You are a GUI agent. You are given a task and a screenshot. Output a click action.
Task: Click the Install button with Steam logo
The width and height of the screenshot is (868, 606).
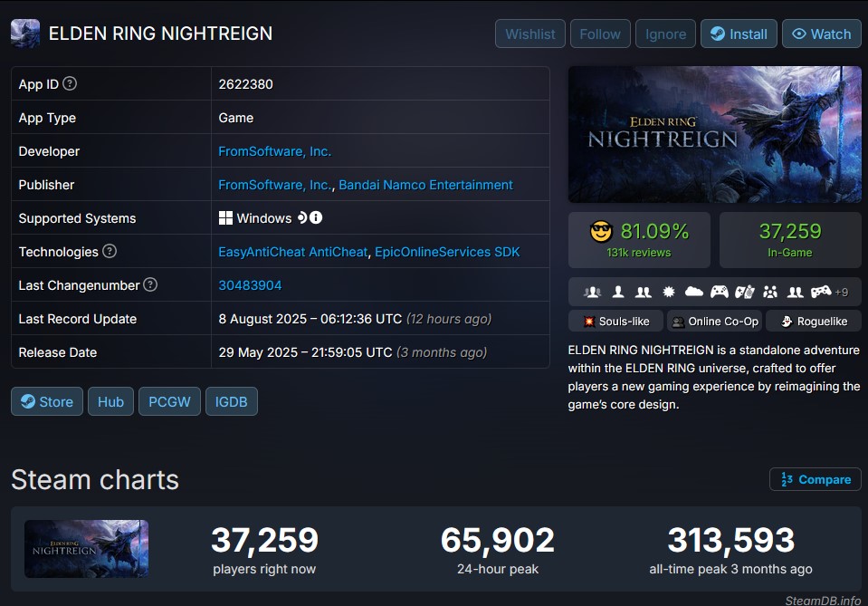coord(739,34)
